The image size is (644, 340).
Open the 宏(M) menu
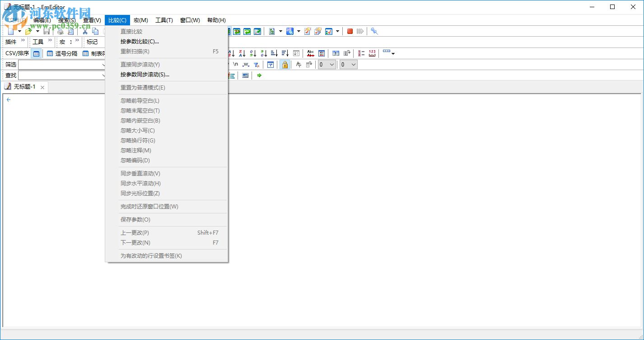tap(141, 20)
